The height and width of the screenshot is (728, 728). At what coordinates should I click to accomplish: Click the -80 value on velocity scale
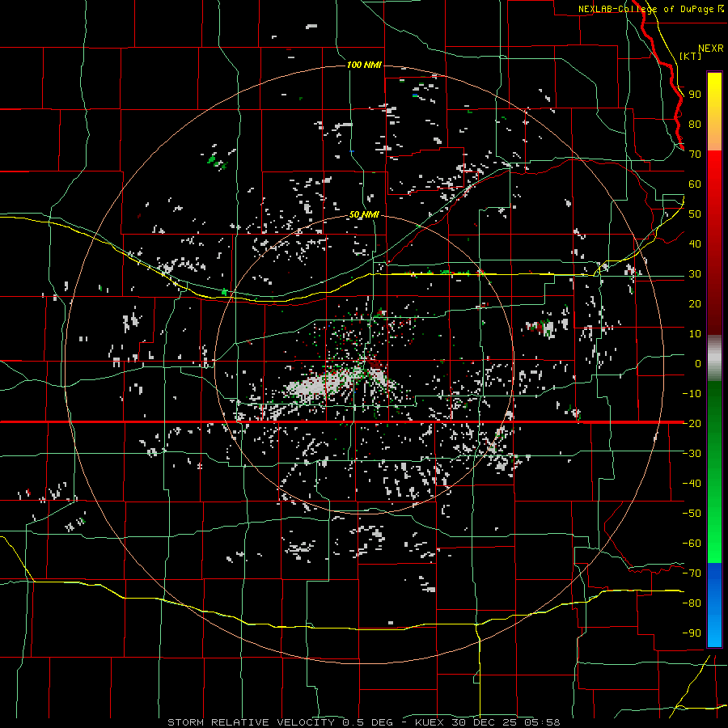pyautogui.click(x=692, y=603)
